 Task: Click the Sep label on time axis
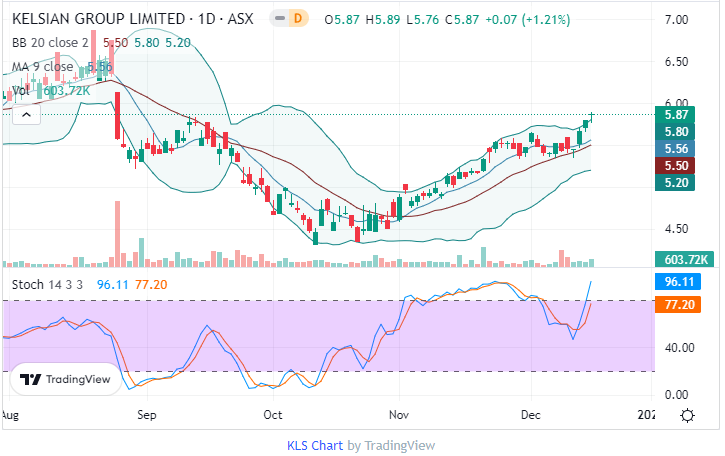147,413
